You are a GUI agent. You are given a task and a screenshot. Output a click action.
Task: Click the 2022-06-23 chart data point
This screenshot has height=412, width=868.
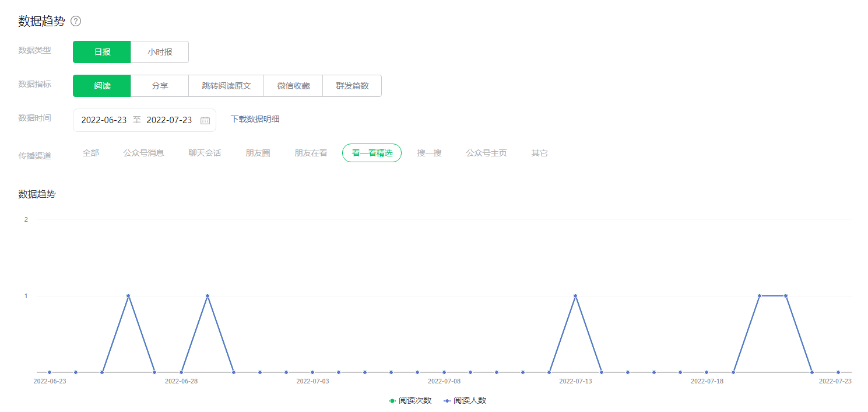pos(50,372)
